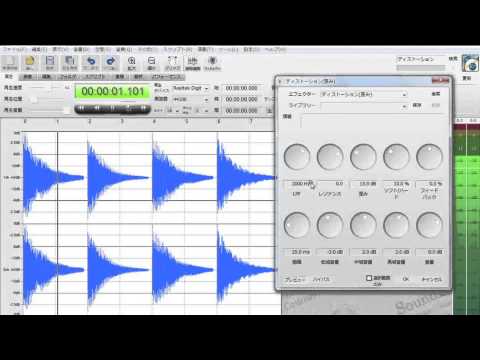The image size is (480, 360).
Task: Open the effector dropdown in distortion dialog
Action: (x=363, y=94)
